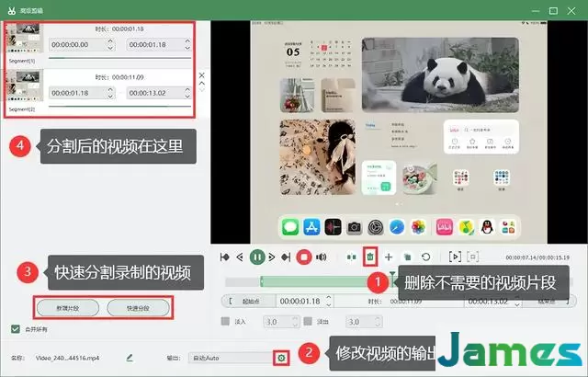Adjust the timeline start time 00:00:01.18 stepper
The image size is (588, 377).
click(x=329, y=301)
